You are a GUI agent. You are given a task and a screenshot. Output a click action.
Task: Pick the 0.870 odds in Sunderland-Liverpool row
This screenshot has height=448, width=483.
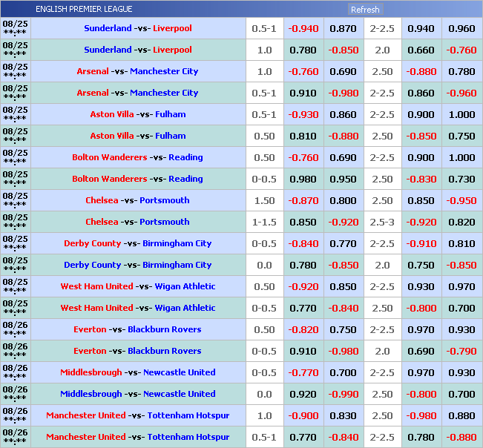pyautogui.click(x=343, y=29)
